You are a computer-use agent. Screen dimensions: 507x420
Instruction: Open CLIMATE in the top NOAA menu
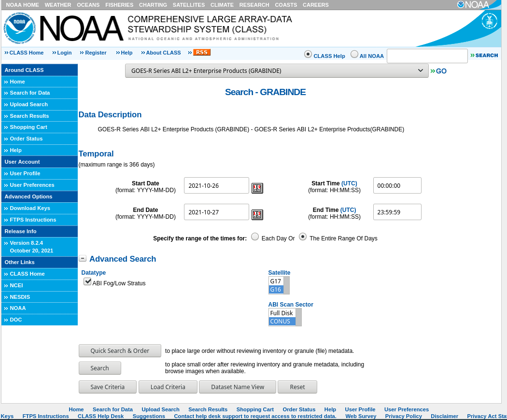222,5
